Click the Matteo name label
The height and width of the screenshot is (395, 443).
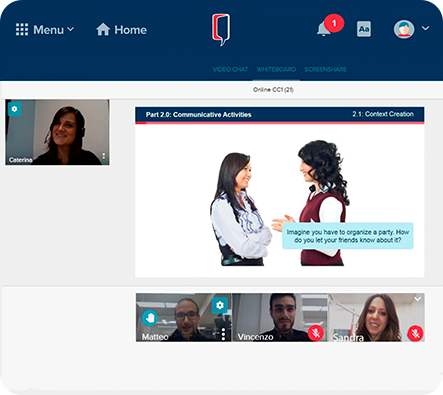pyautogui.click(x=155, y=337)
